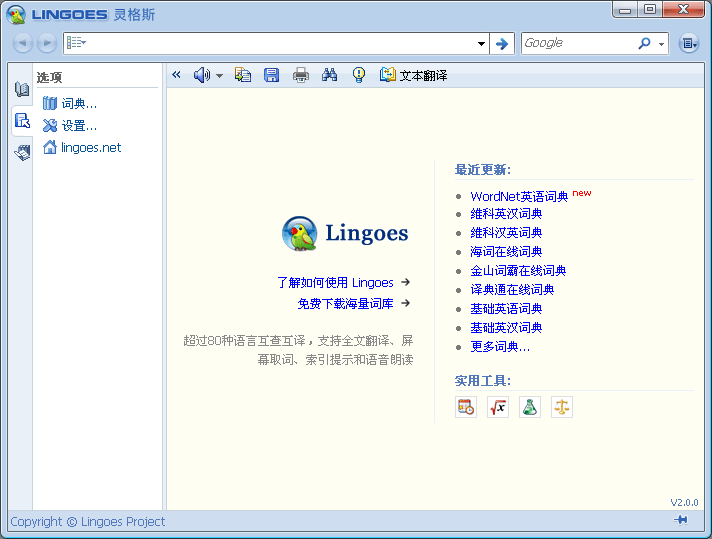
Task: Click Copyright © Lingoes Project text
Action: pyautogui.click(x=88, y=521)
